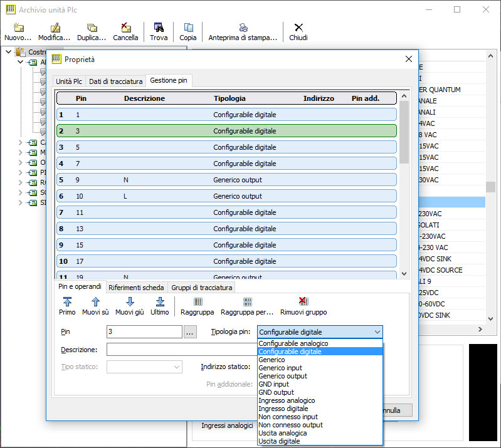
Task: Click the Trova binoculars icon
Action: 159,28
